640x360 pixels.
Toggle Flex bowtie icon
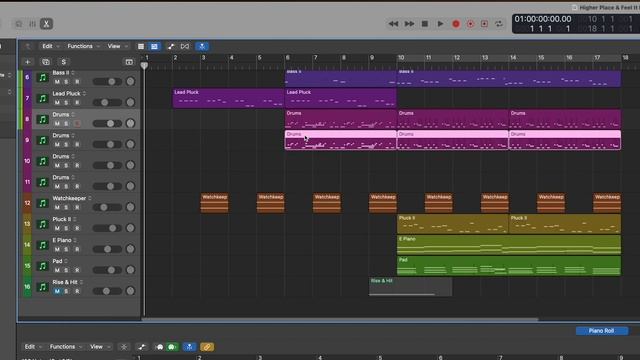click(185, 47)
